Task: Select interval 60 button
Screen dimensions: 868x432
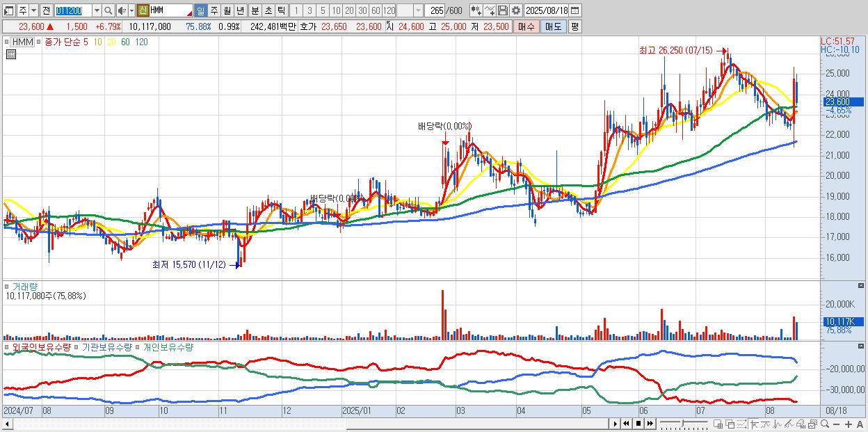Action: click(x=376, y=10)
